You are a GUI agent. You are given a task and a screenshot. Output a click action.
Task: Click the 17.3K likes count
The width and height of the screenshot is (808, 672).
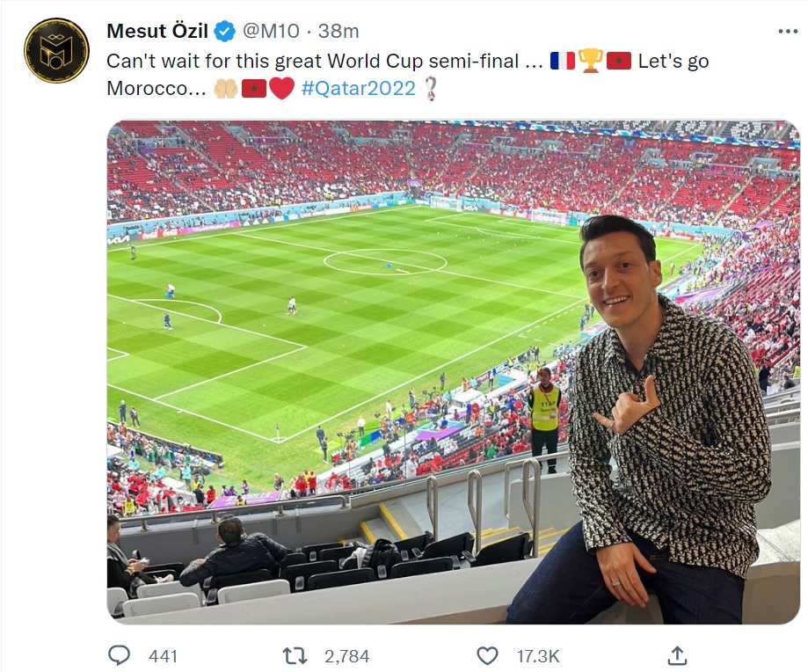[x=537, y=656]
